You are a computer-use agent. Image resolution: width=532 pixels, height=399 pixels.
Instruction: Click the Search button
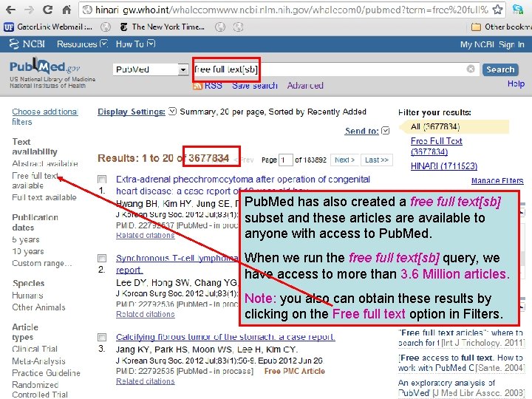(500, 69)
